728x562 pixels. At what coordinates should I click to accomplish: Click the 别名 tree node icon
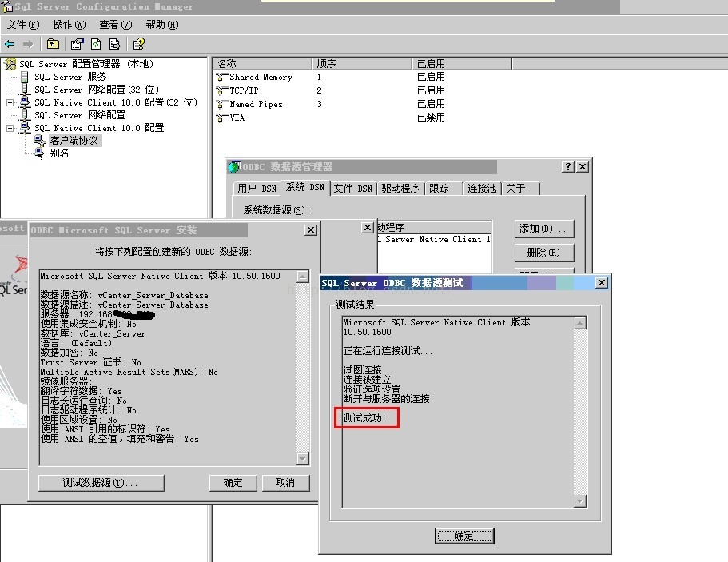pos(40,153)
